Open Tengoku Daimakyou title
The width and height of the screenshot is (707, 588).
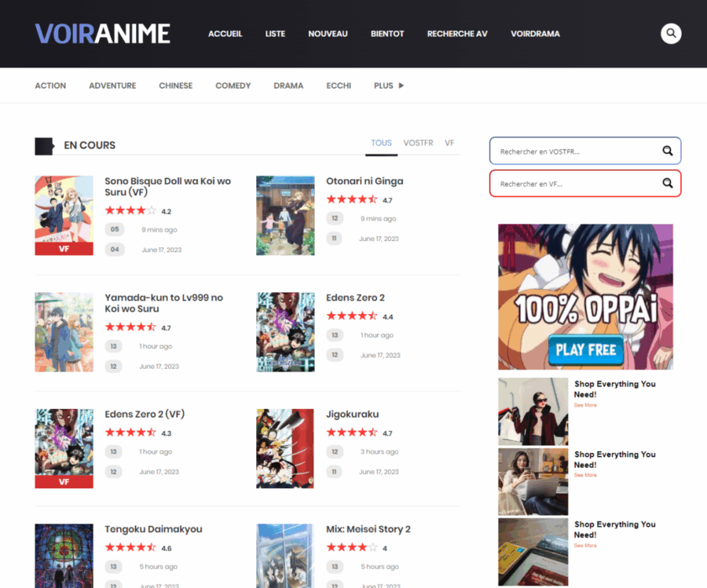pos(153,529)
